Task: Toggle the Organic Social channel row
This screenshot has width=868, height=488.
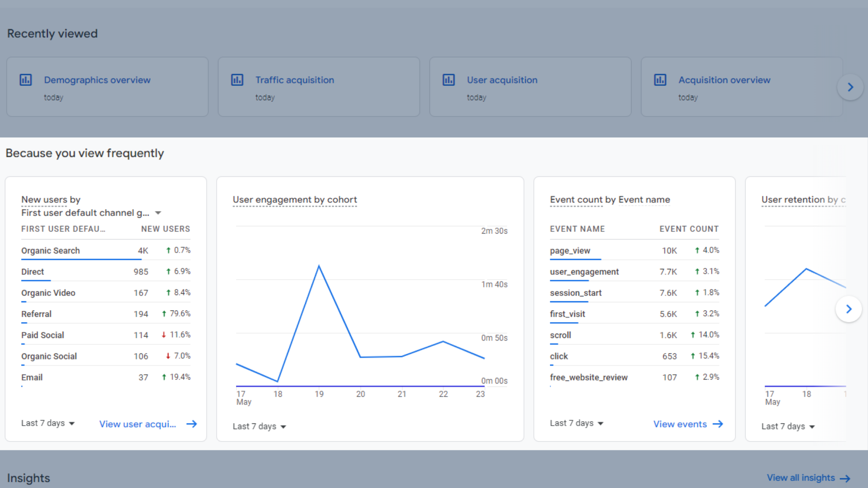Action: (x=49, y=356)
